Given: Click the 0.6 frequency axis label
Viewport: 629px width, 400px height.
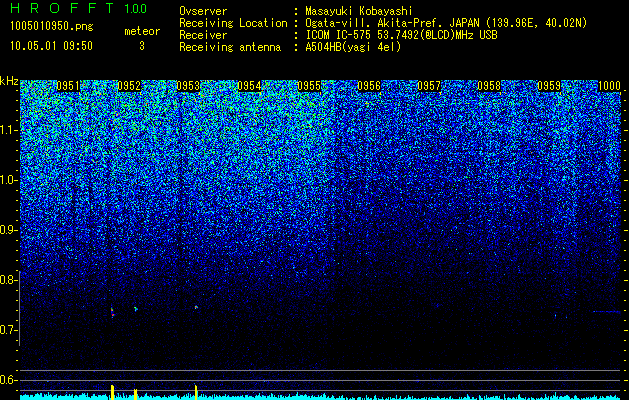Looking at the screenshot, I should [7, 380].
